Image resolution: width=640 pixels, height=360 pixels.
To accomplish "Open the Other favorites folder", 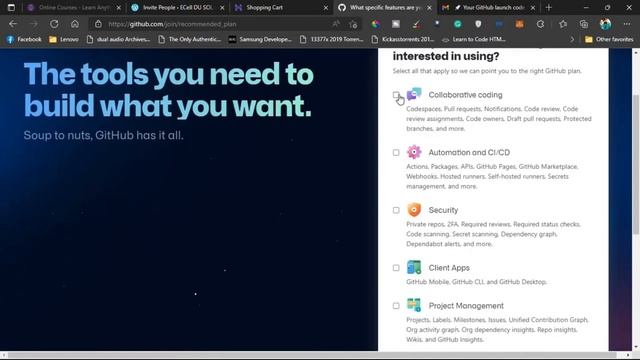I will (609, 40).
